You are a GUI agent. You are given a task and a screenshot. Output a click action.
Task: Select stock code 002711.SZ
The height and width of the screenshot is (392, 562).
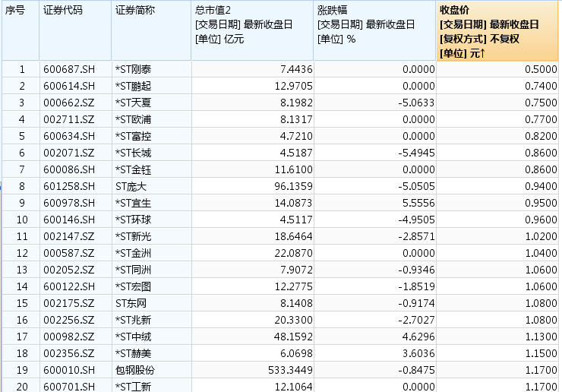point(69,119)
